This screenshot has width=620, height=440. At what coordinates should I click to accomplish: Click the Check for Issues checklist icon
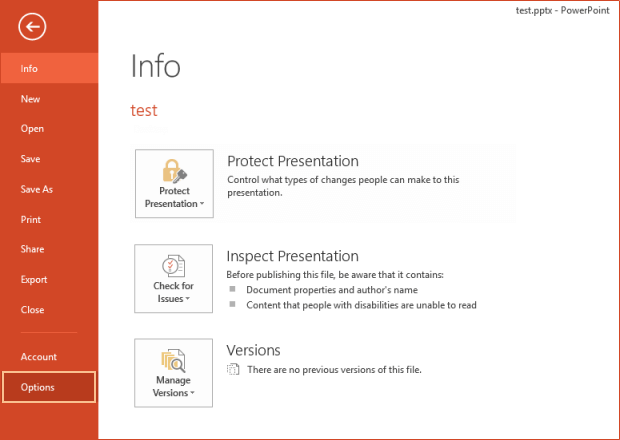173,266
